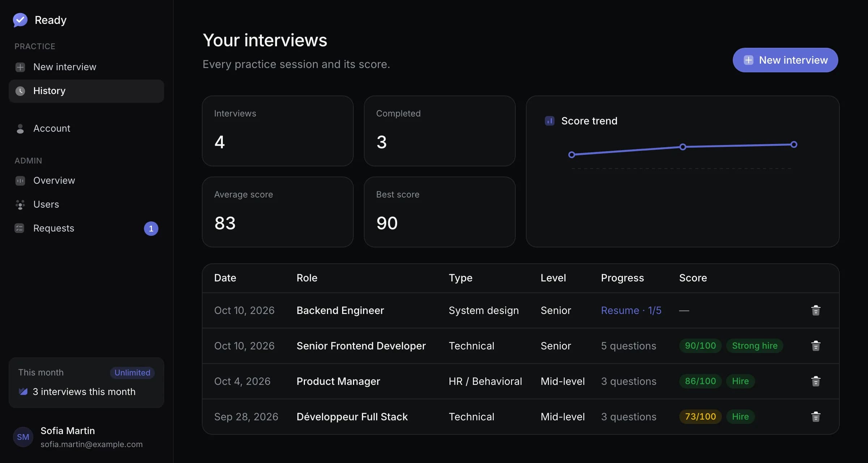The image size is (868, 463).
Task: Click the Unlimited plan badge
Action: [132, 373]
